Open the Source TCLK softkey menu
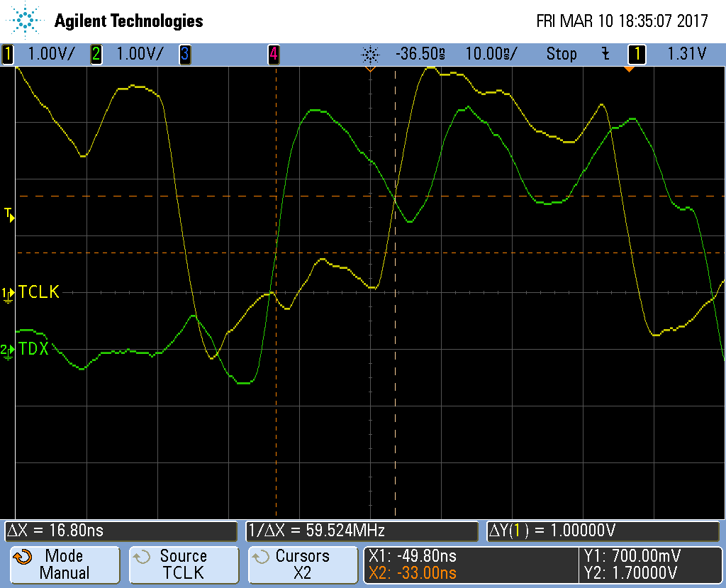The height and width of the screenshot is (588, 726). [183, 565]
